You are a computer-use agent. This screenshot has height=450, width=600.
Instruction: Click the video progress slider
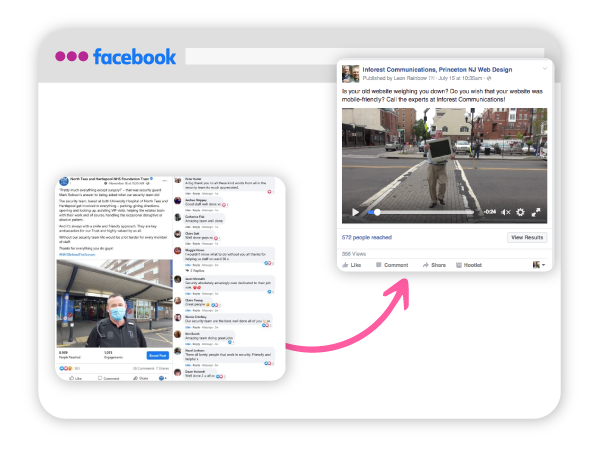tap(420, 212)
